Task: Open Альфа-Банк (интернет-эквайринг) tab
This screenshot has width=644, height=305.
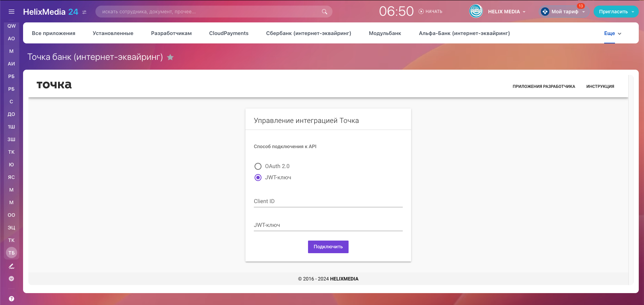Action: pyautogui.click(x=464, y=33)
